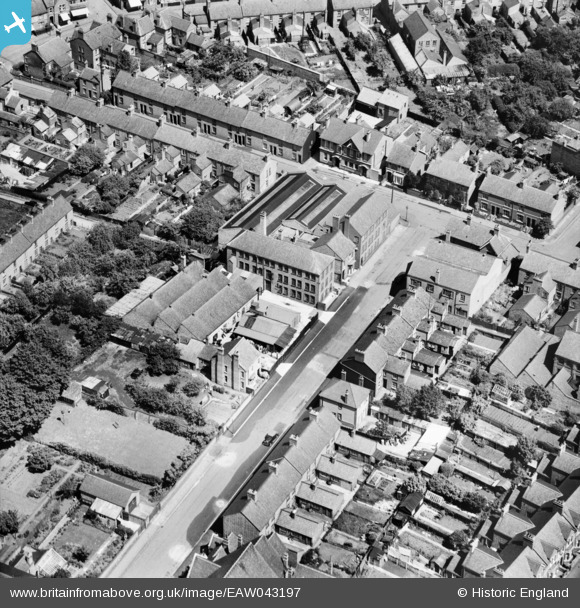
Task: Click the white airplane icon badge
Action: coord(14,23)
